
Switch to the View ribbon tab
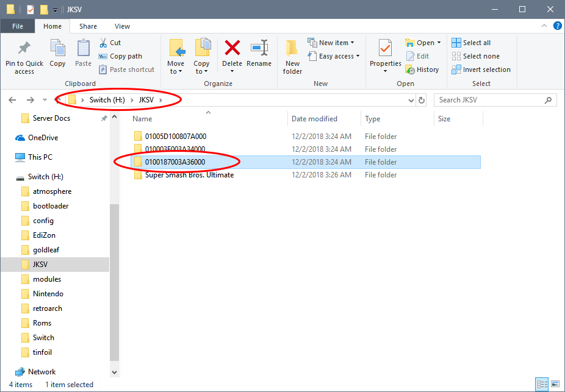point(122,26)
